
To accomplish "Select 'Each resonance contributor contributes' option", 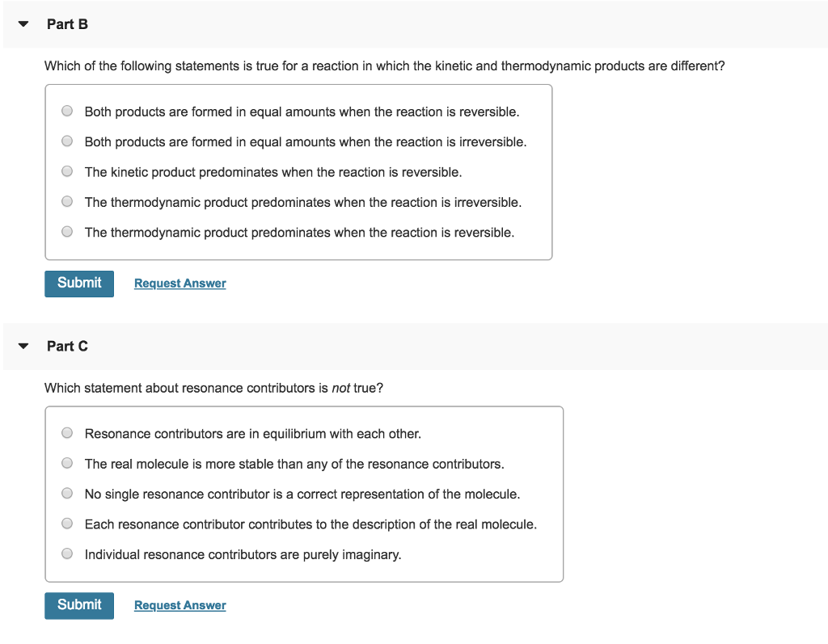I will tap(67, 523).
